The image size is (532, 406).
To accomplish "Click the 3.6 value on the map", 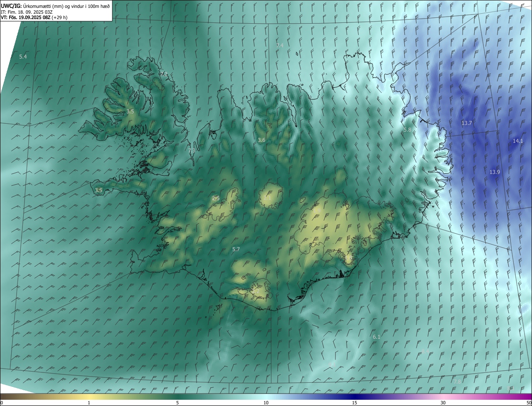I will click(261, 140).
